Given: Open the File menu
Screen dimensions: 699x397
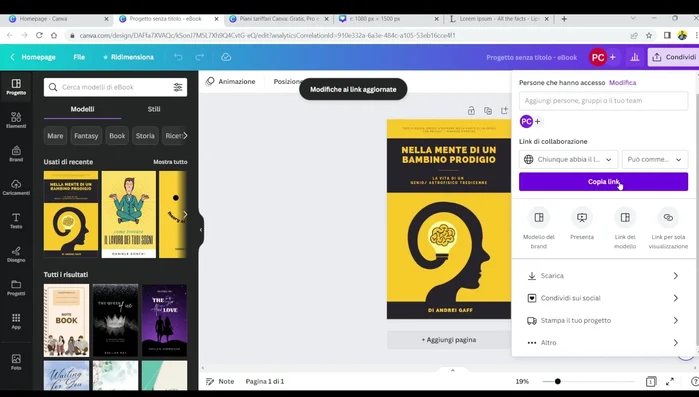Looking at the screenshot, I should (79, 57).
